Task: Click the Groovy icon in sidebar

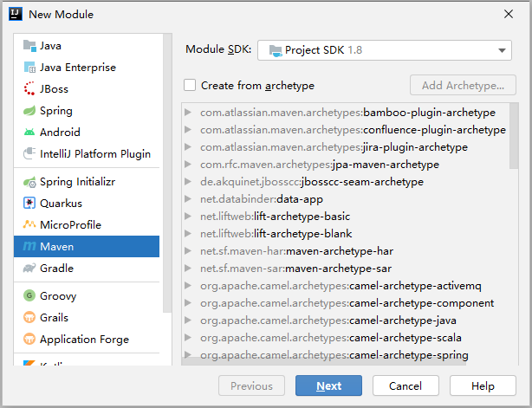Action: pos(29,295)
